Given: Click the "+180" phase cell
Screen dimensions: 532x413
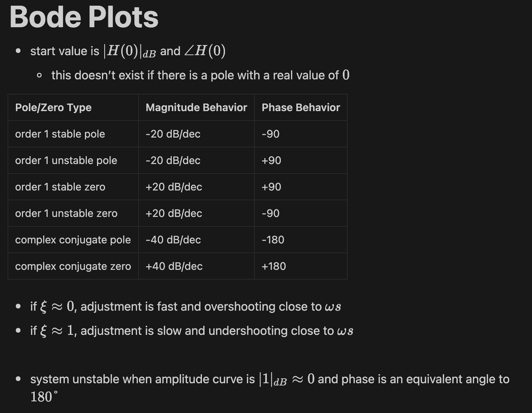Looking at the screenshot, I should pos(274,266).
